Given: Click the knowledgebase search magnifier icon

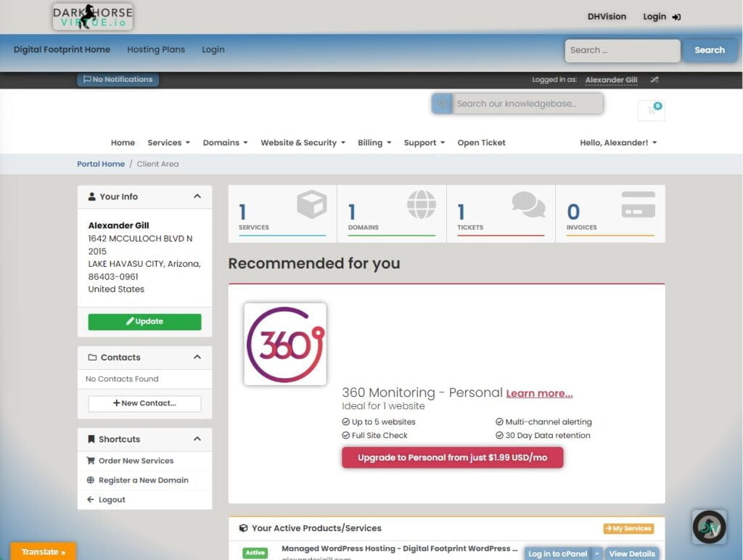Looking at the screenshot, I should pyautogui.click(x=442, y=104).
